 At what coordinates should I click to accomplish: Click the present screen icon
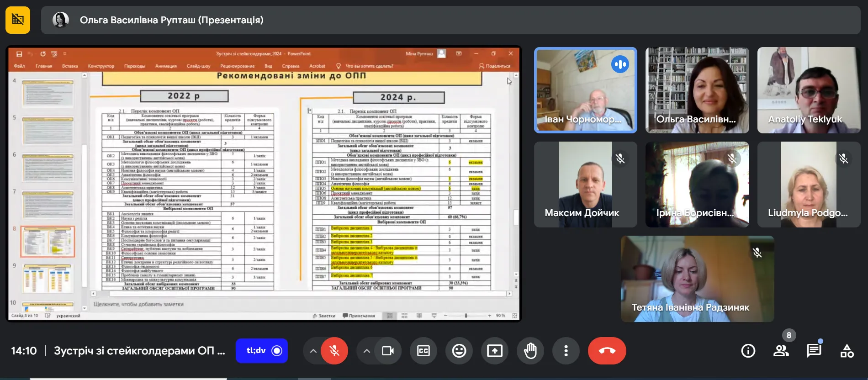point(495,351)
